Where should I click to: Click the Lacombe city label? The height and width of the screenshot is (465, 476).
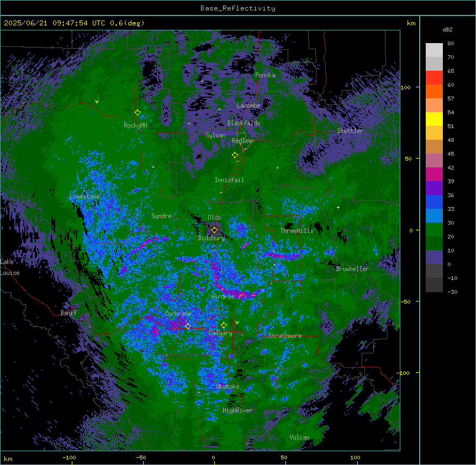pos(248,105)
